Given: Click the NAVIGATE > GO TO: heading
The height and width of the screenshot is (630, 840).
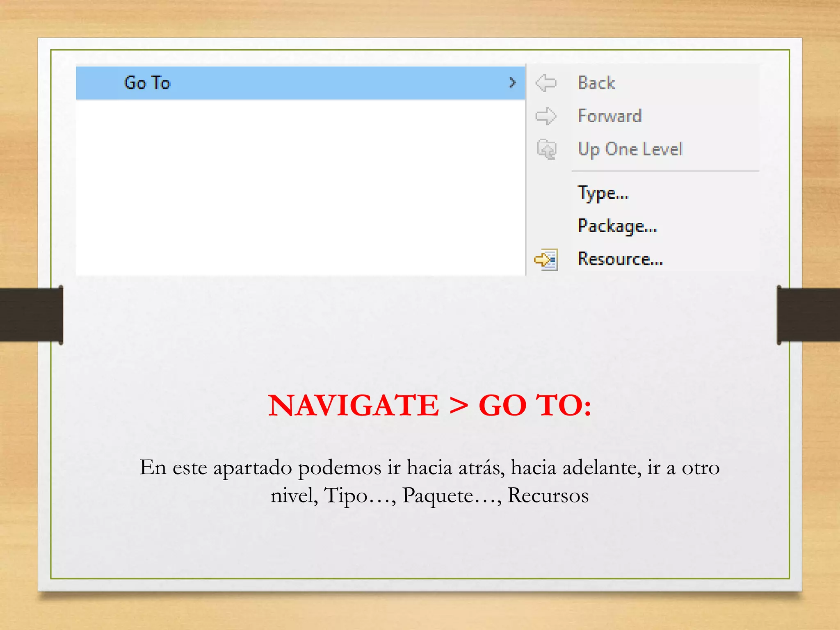Looking at the screenshot, I should (x=429, y=405).
